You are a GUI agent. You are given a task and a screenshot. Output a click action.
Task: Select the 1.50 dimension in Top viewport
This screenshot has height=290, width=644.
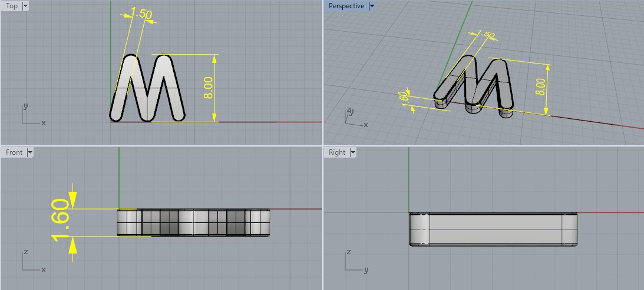click(x=143, y=14)
